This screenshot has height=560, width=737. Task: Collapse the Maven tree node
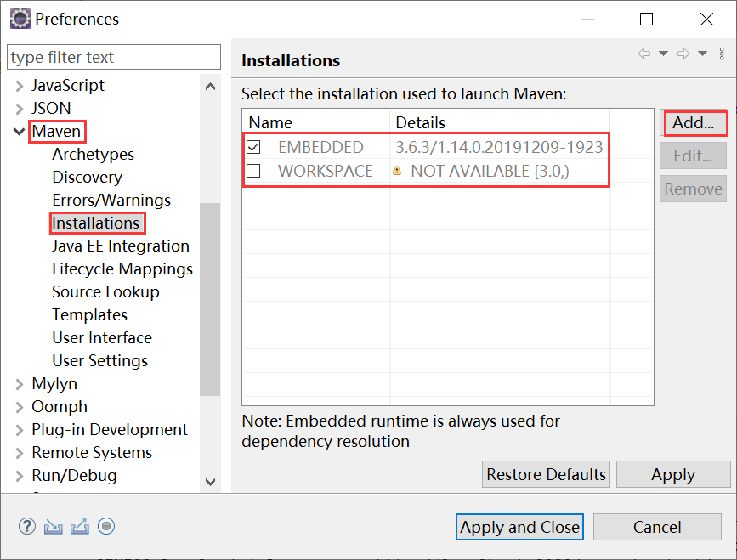tap(19, 132)
